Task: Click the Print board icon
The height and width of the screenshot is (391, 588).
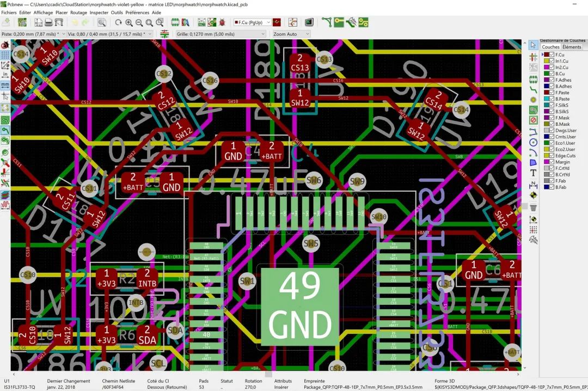Action: coord(48,22)
